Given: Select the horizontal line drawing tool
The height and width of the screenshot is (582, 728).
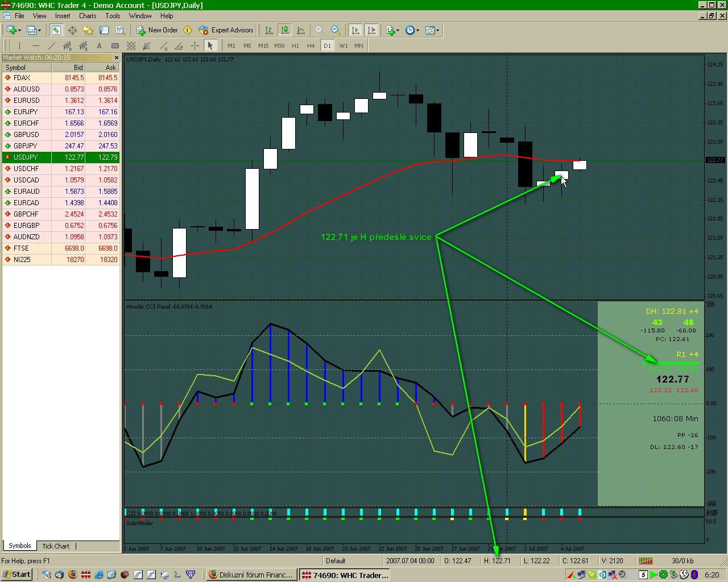Looking at the screenshot, I should pyautogui.click(x=35, y=45).
